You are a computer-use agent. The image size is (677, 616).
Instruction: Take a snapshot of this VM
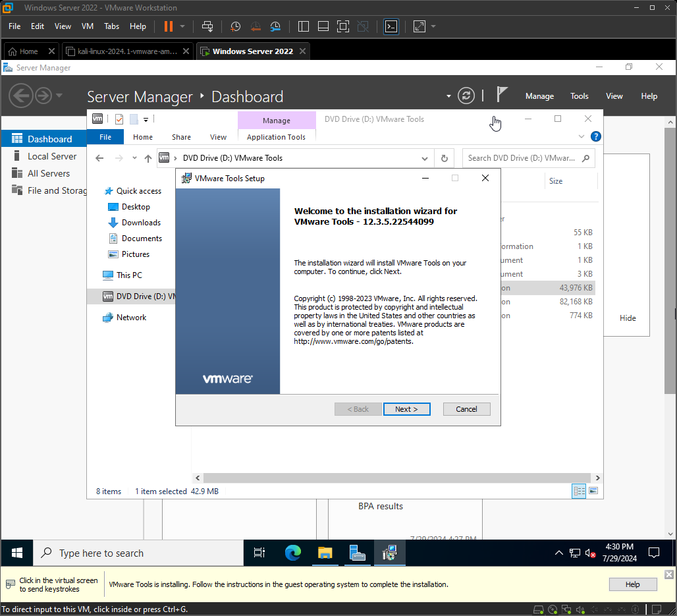pyautogui.click(x=235, y=26)
